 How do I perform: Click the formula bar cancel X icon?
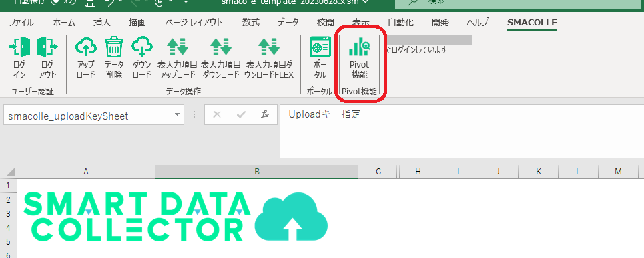(217, 115)
